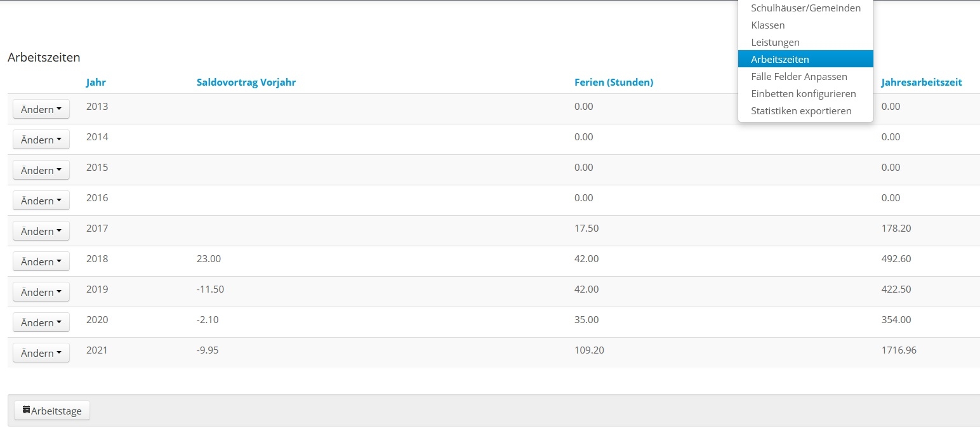Viewport: 980px width, 431px height.
Task: Open the Ändern dropdown for year 2014
Action: click(x=41, y=140)
